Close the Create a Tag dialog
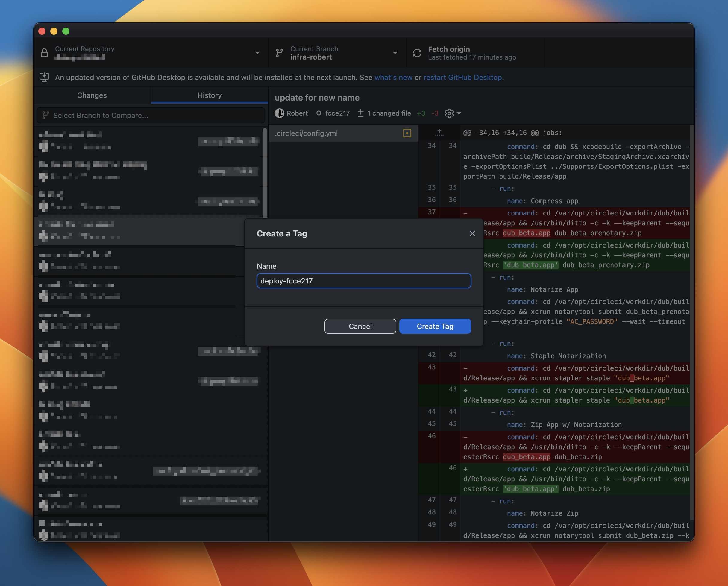728x586 pixels. tap(472, 233)
